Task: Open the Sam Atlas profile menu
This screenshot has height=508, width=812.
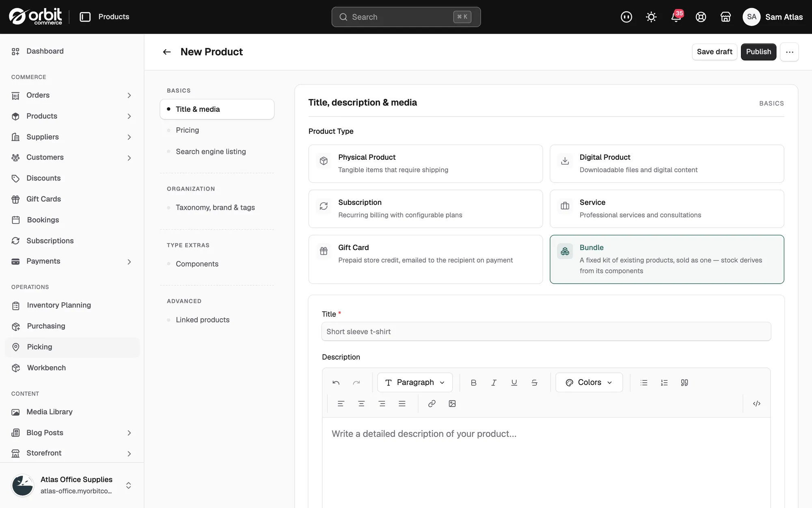Action: pos(773,17)
